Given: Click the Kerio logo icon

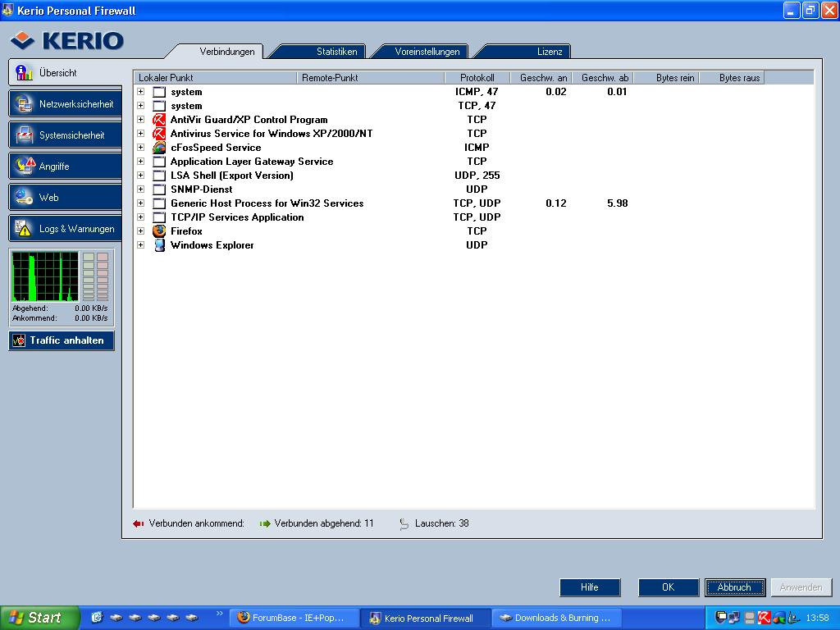Looking at the screenshot, I should point(22,40).
